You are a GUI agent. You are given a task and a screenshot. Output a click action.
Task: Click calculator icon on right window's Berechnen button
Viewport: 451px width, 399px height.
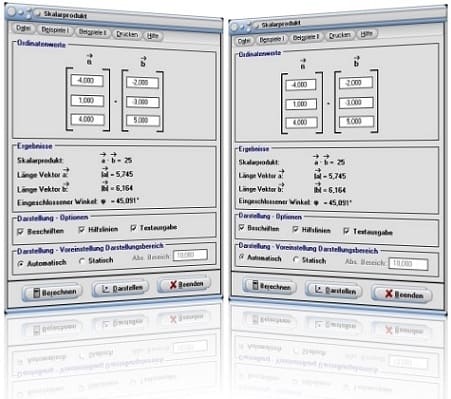tap(255, 285)
